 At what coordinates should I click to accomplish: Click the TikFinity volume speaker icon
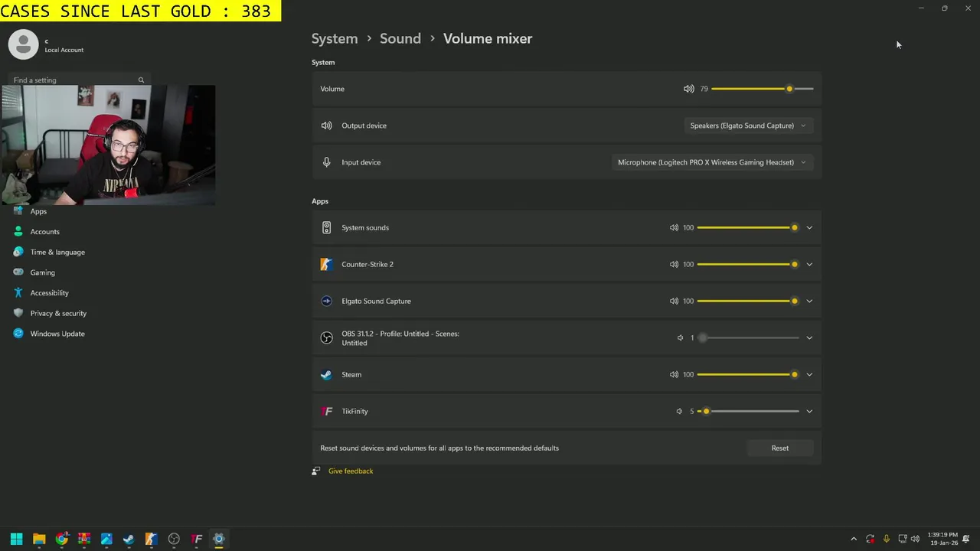679,411
